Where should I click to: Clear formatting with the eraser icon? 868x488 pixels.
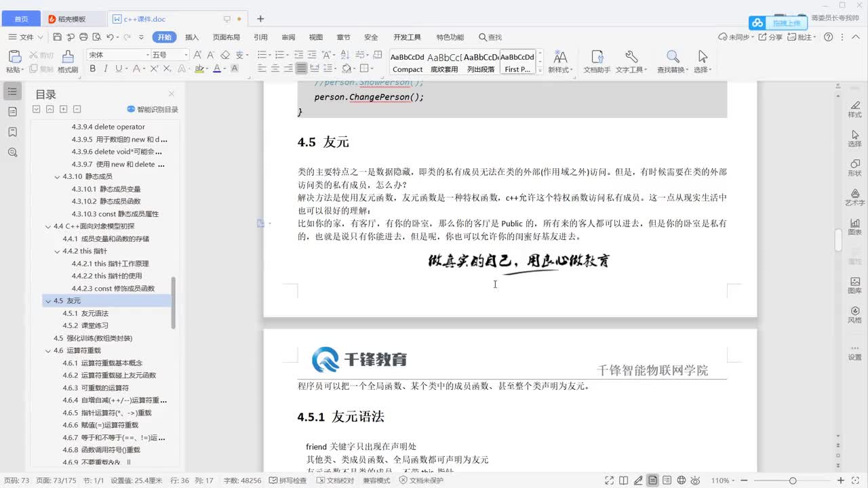click(x=226, y=55)
